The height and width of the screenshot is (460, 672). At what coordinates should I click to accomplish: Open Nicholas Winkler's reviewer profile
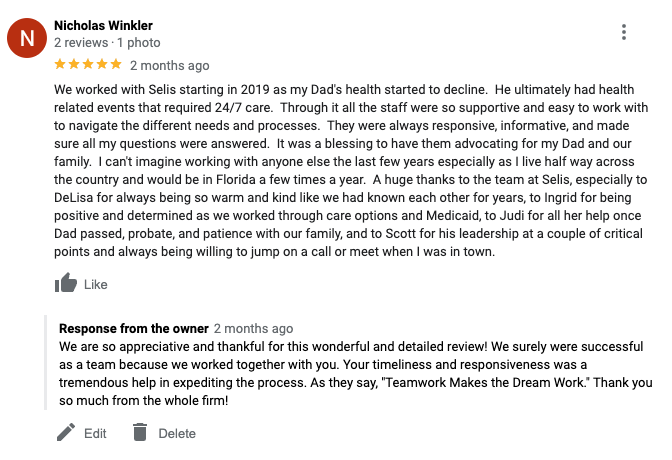(103, 26)
